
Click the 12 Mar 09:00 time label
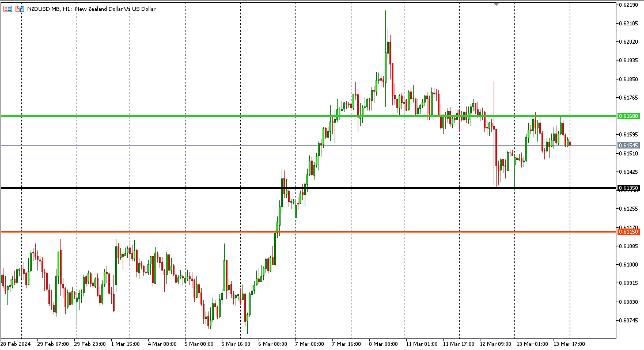point(496,344)
